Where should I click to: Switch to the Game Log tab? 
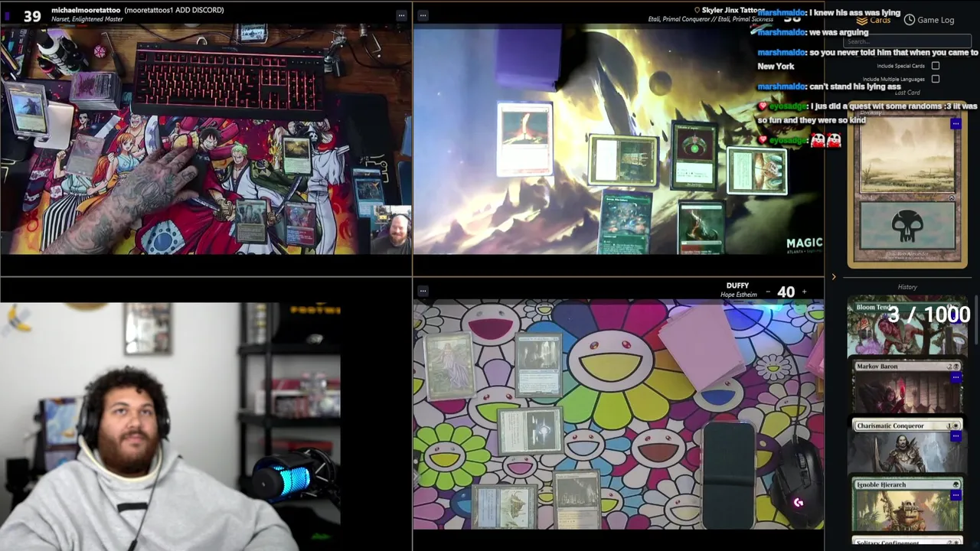point(929,20)
